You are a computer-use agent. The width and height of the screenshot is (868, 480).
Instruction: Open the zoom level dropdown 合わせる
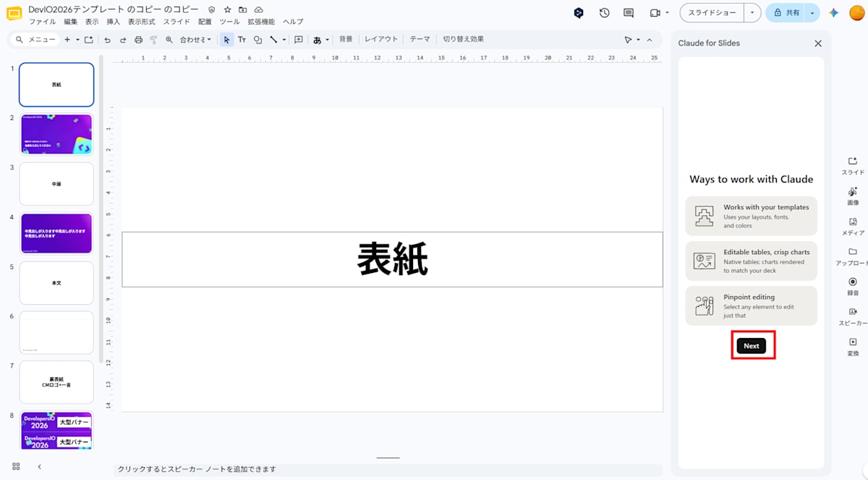click(195, 40)
